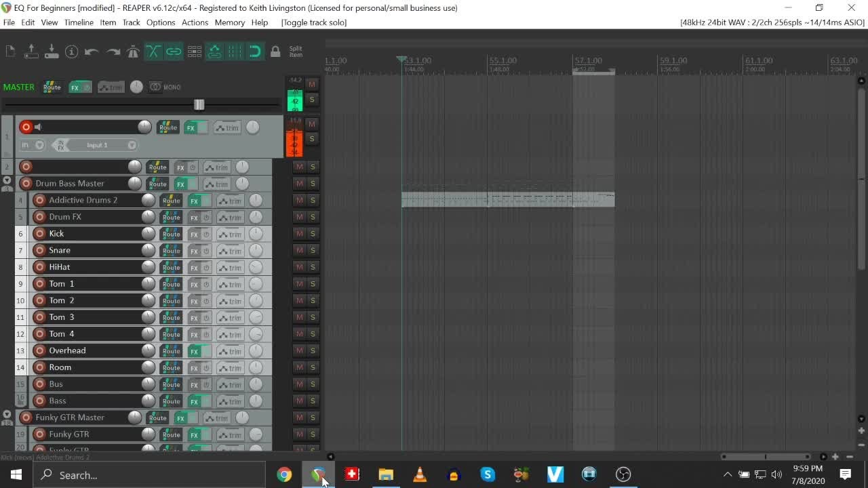Toggle auto-crossfade toolbar icon

(x=153, y=52)
